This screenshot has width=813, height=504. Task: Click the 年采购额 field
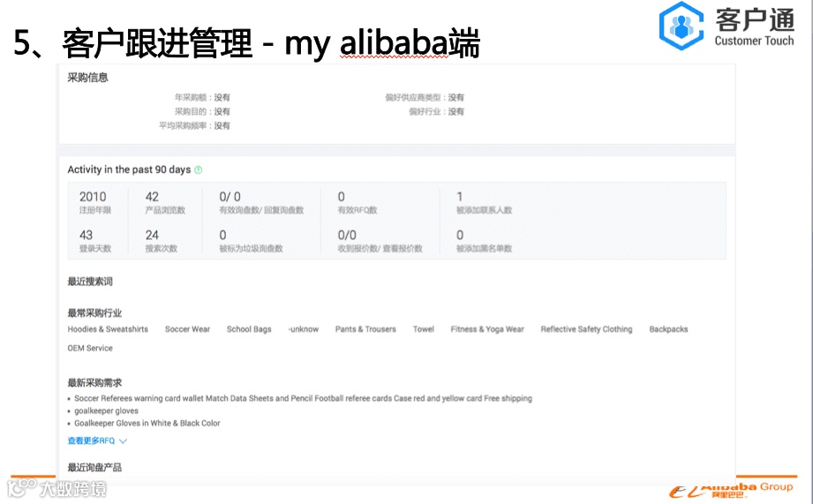pos(202,97)
